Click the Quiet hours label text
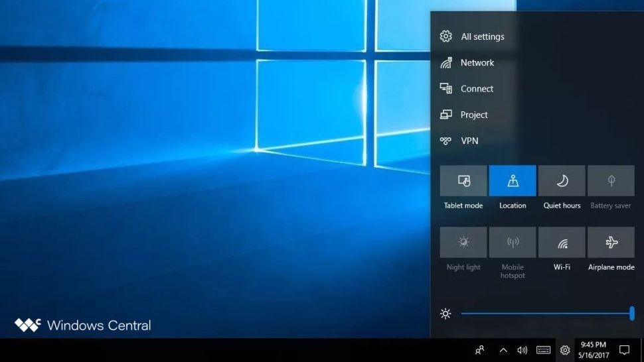This screenshot has height=362, width=644. point(562,206)
